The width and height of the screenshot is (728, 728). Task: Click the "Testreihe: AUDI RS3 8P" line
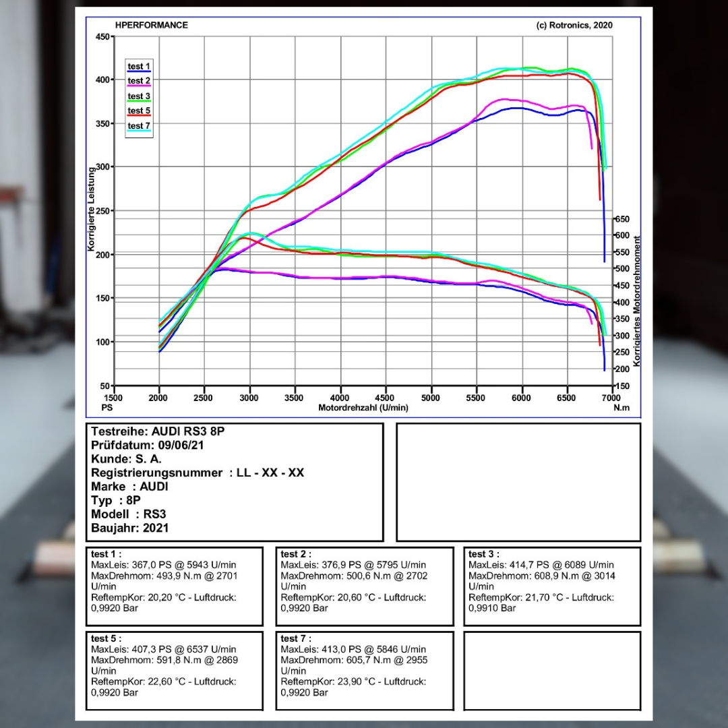pos(158,431)
